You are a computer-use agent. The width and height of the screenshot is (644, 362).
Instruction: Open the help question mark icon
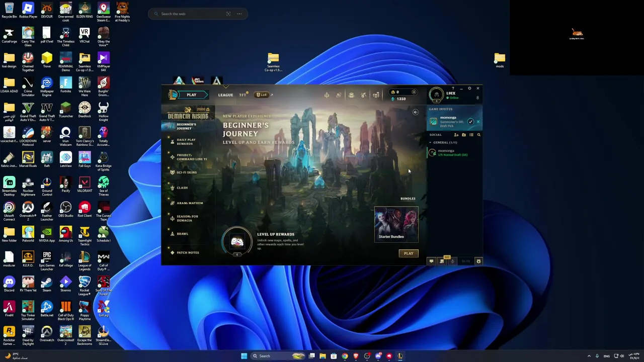point(453,88)
